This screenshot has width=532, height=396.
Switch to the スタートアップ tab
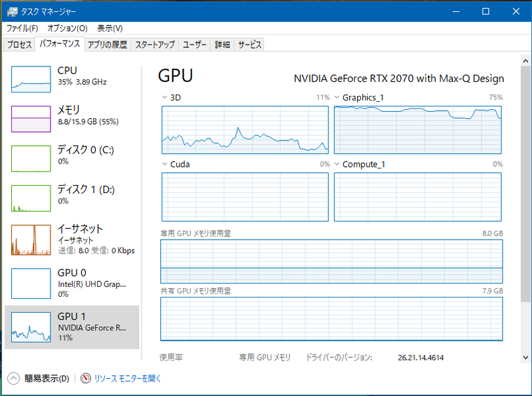[155, 45]
